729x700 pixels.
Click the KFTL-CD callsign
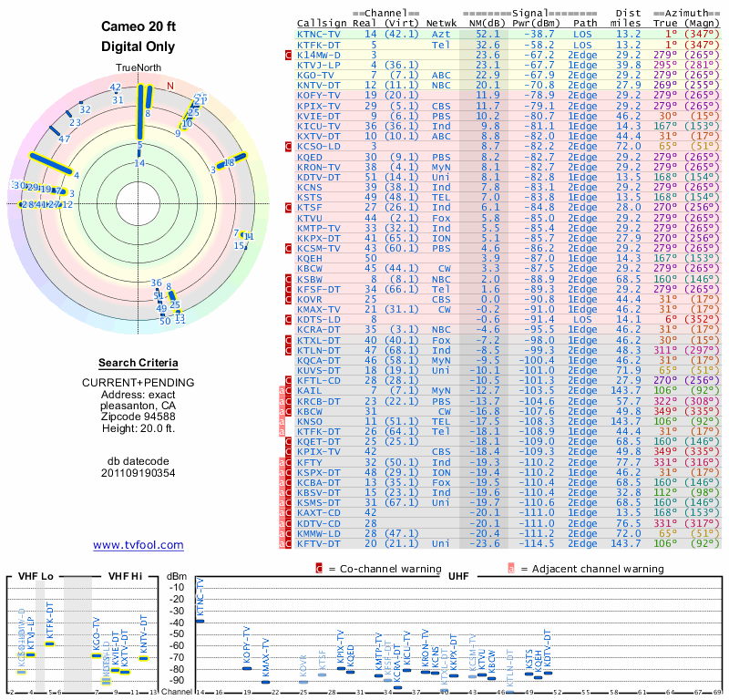pos(319,380)
